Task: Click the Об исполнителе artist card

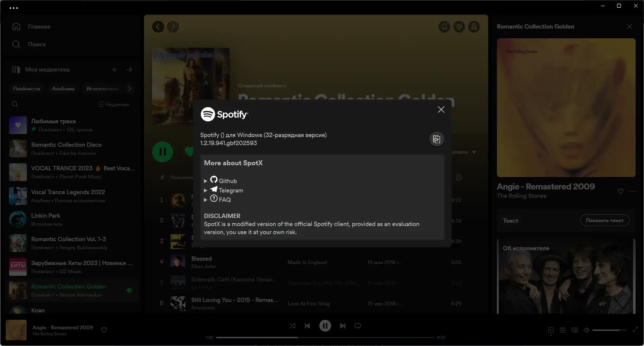Action: coord(566,276)
